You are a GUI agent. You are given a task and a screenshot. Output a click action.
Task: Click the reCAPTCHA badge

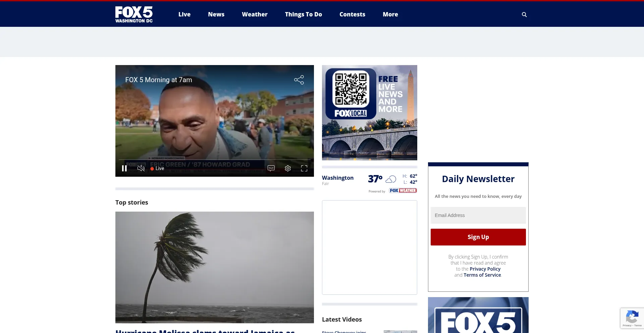pyautogui.click(x=632, y=318)
